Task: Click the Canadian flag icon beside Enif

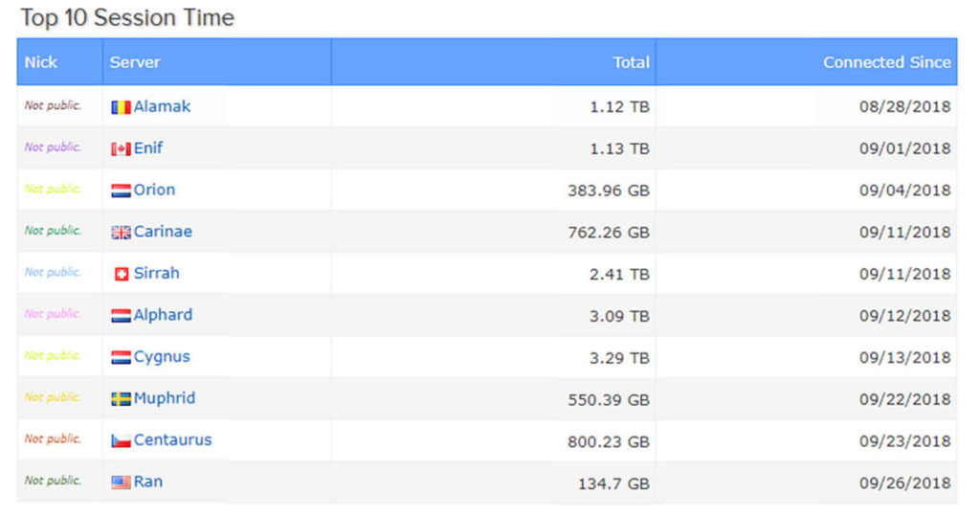Action: click(121, 149)
